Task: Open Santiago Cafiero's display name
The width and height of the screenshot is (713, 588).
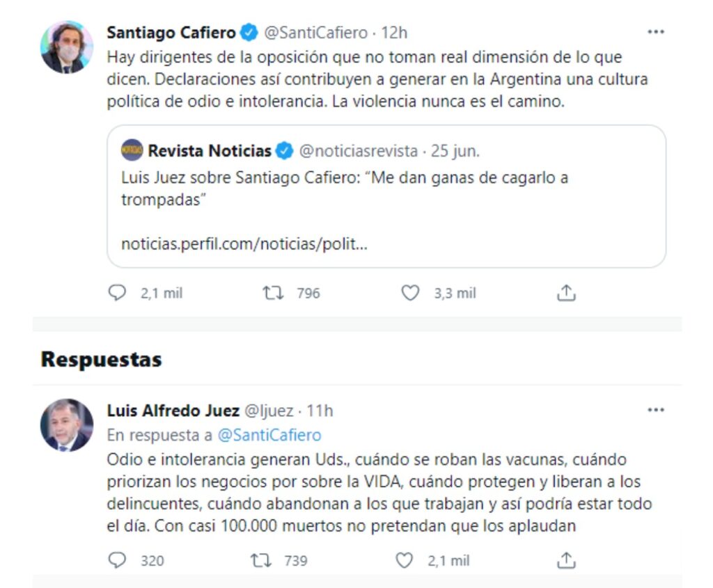Action: coord(171,33)
